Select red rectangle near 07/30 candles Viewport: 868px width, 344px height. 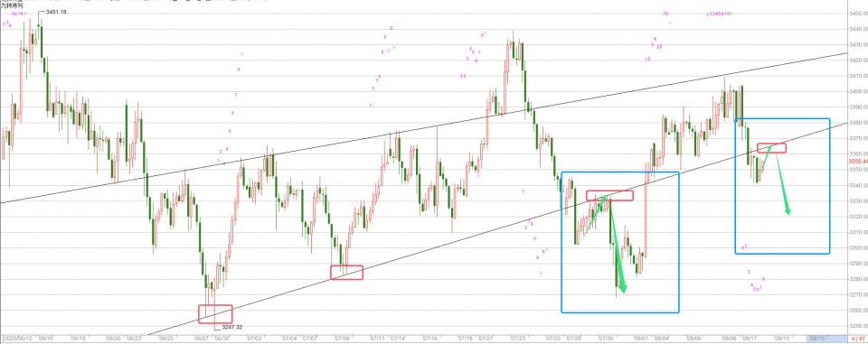[x=609, y=195]
